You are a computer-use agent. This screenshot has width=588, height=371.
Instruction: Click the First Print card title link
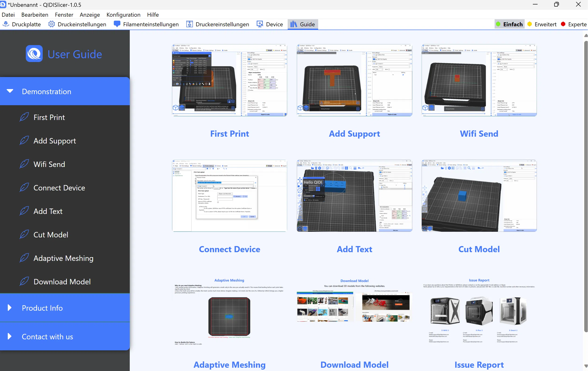[229, 134]
